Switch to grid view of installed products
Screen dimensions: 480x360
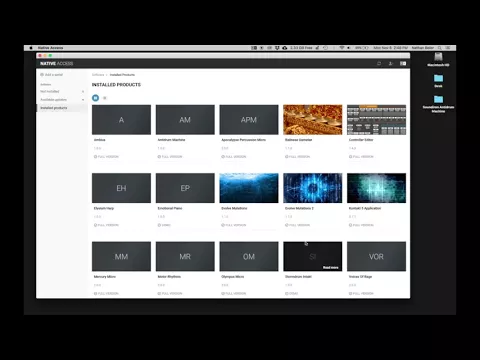[x=95, y=98]
